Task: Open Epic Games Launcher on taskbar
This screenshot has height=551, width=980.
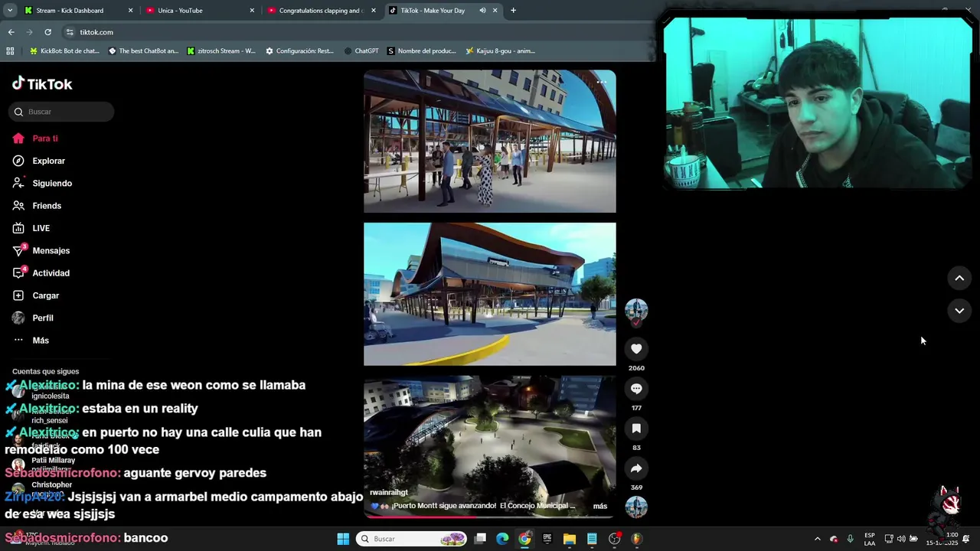Action: [547, 539]
